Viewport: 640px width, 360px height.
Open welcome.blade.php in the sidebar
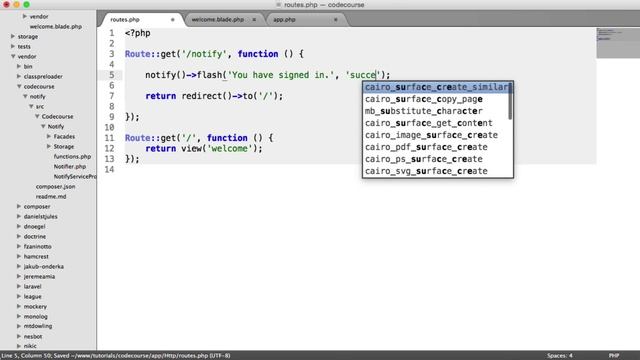click(56, 27)
